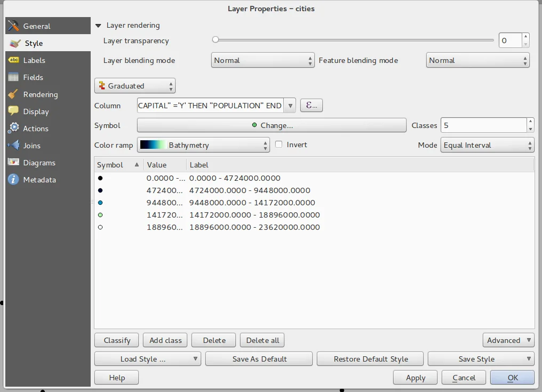Open the expression editor epsilon button
This screenshot has width=542, height=392.
coord(312,106)
